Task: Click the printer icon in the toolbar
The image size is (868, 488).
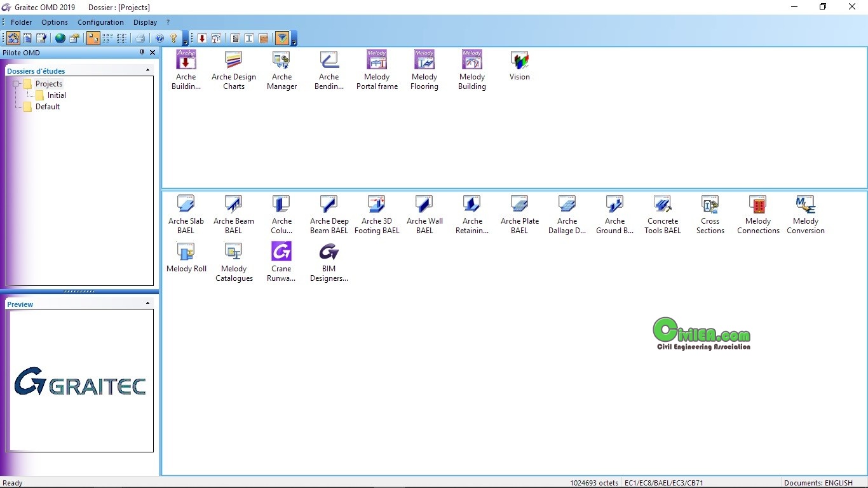Action: [140, 38]
